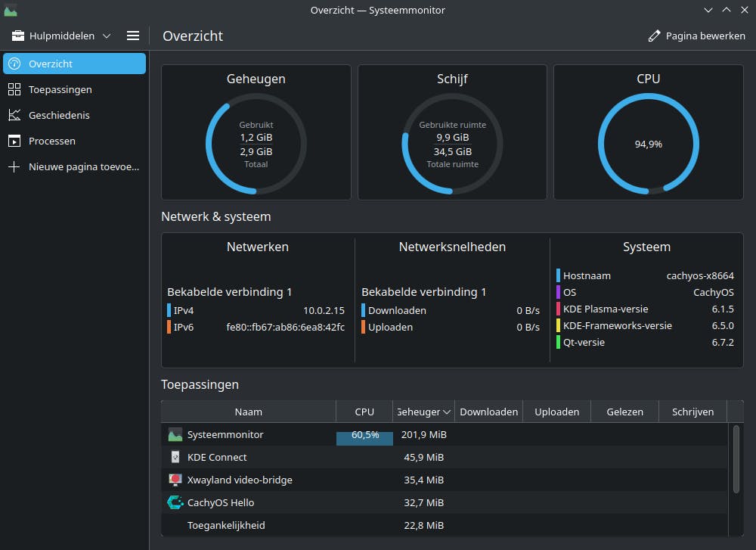Click the hamburger menu icon
756x550 pixels.
(133, 36)
